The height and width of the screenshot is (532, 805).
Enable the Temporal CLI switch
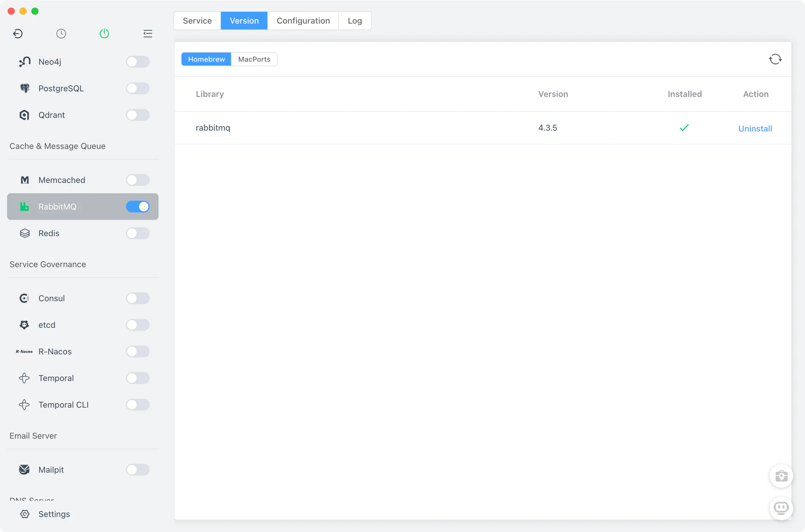point(138,405)
